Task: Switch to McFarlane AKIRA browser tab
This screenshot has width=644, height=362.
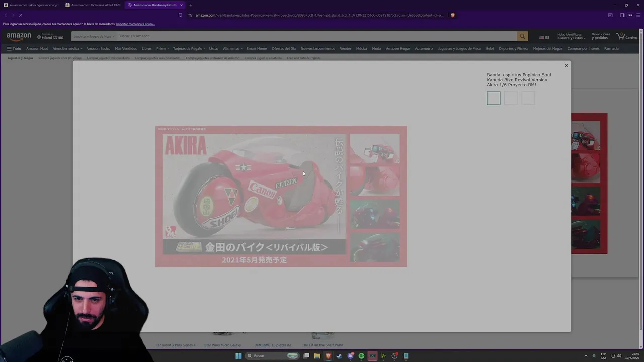Action: 93,5
